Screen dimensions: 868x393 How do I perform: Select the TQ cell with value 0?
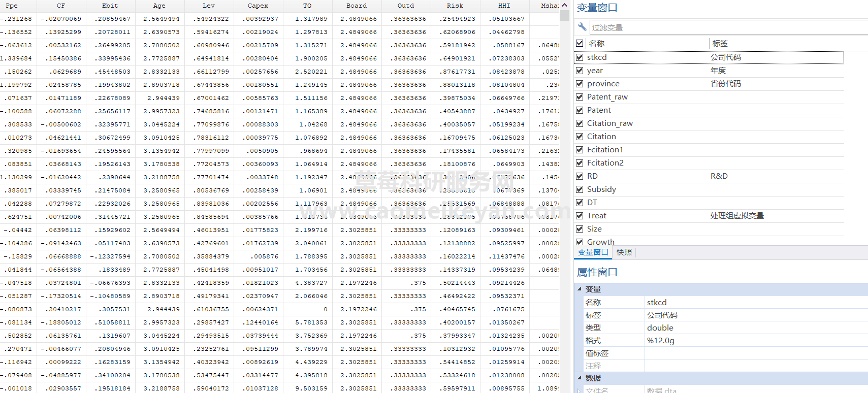[307, 309]
